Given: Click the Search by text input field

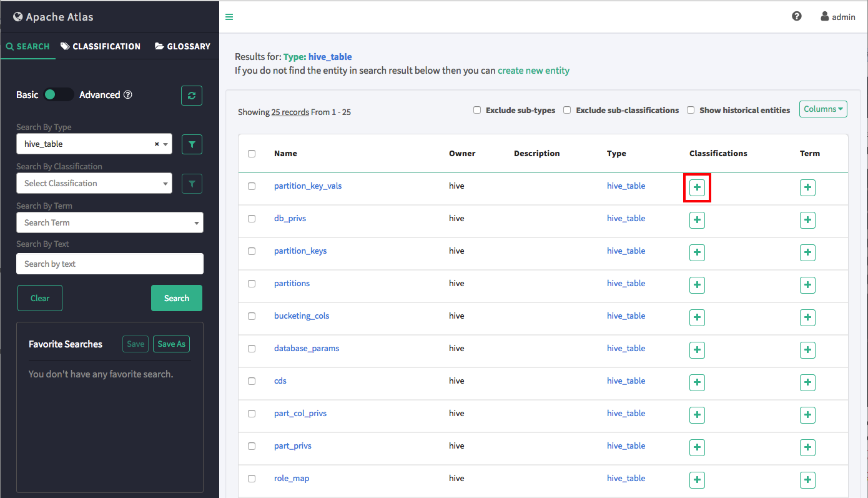Looking at the screenshot, I should (109, 264).
